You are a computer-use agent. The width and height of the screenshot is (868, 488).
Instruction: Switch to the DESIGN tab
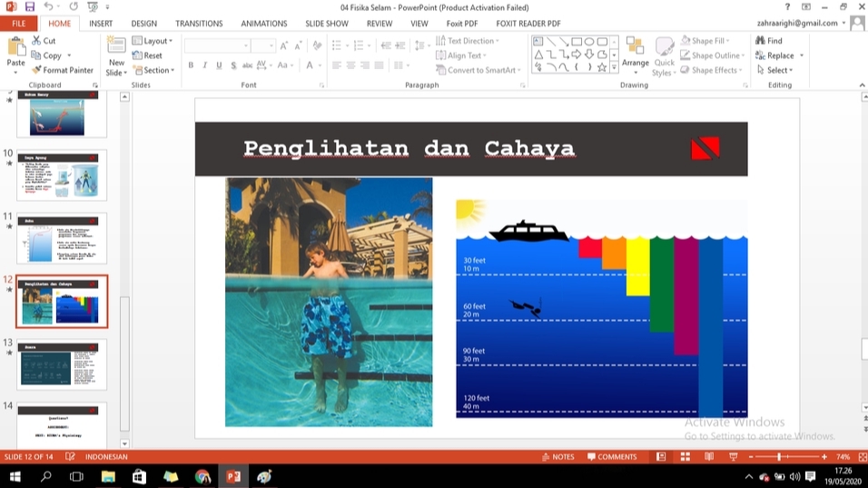click(x=144, y=24)
